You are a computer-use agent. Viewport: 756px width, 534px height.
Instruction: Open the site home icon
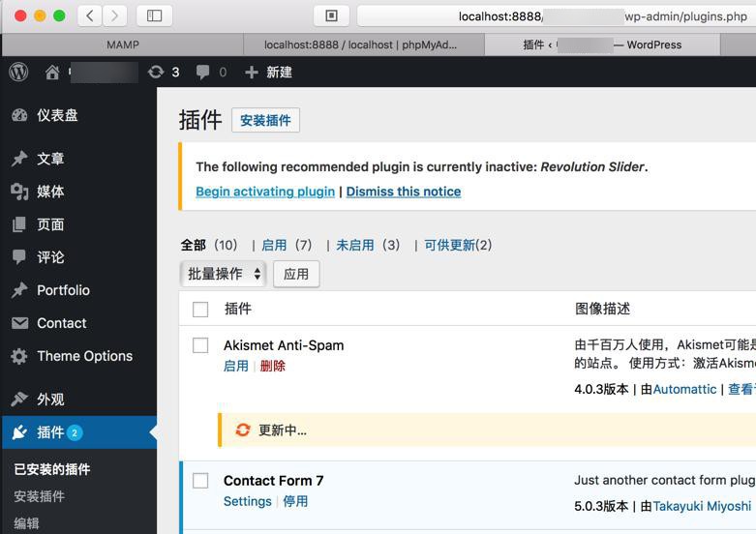tap(52, 72)
